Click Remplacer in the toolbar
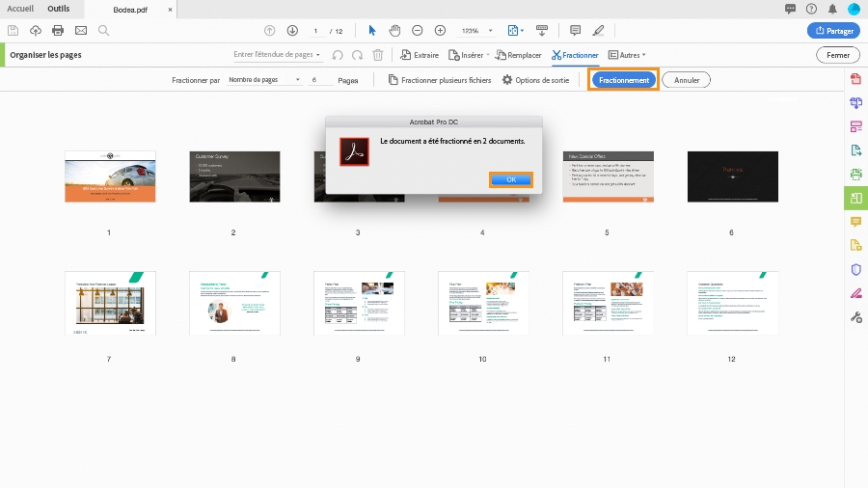The height and width of the screenshot is (488, 868). tap(518, 55)
